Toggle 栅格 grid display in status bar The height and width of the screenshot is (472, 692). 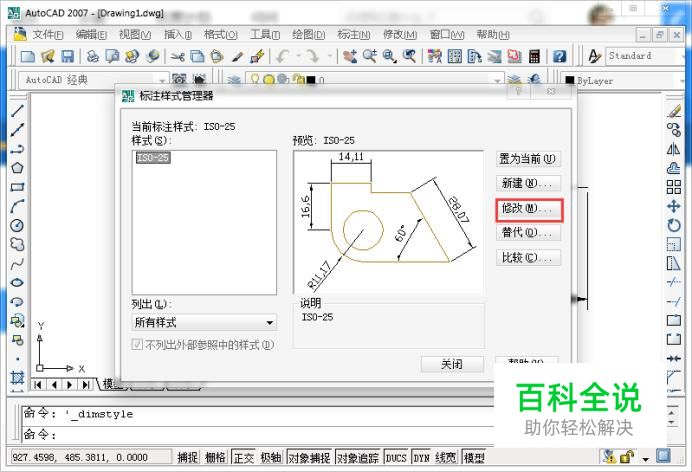tap(215, 457)
